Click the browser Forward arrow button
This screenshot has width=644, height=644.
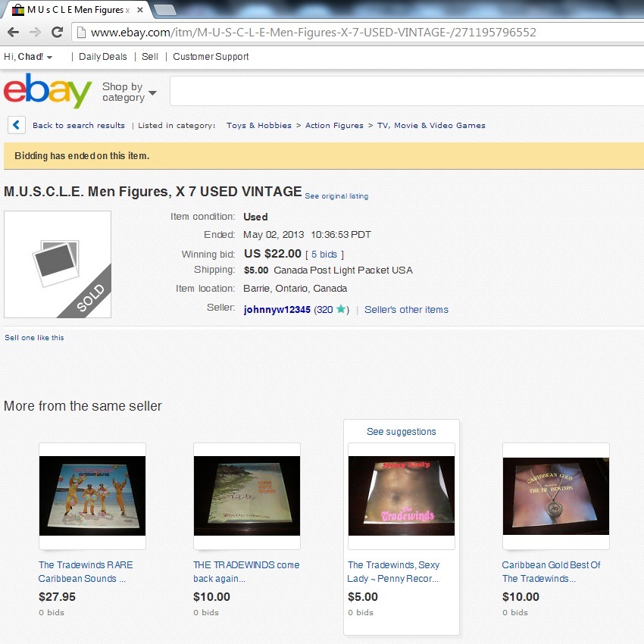point(36,32)
